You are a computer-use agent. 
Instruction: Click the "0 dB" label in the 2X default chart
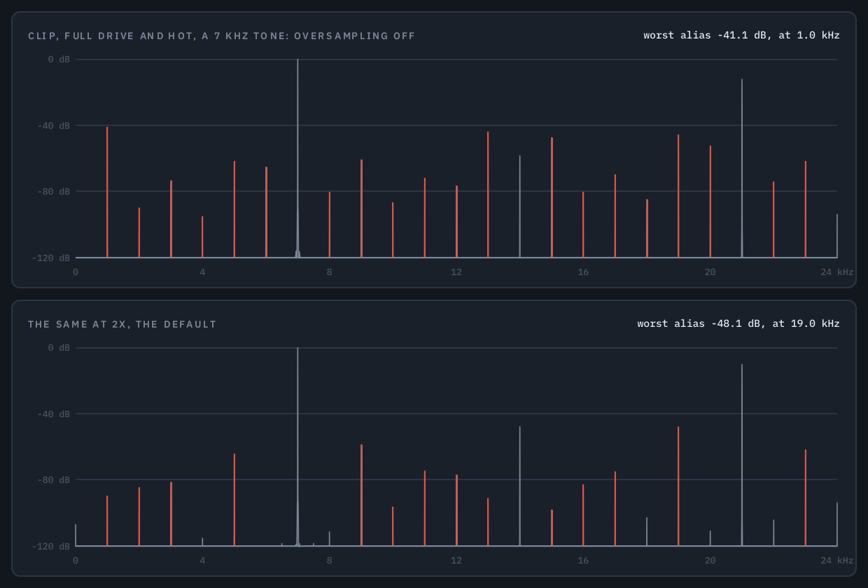(x=59, y=348)
